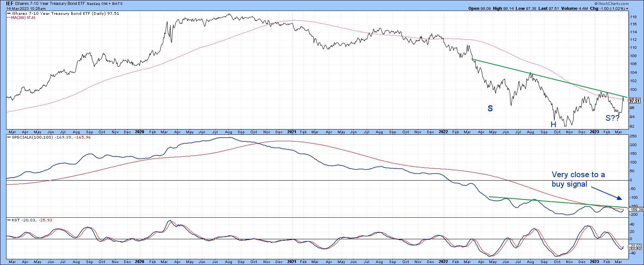The image size is (644, 265).
Task: Click the -100 label on the Special K axis
Action: pos(633,198)
